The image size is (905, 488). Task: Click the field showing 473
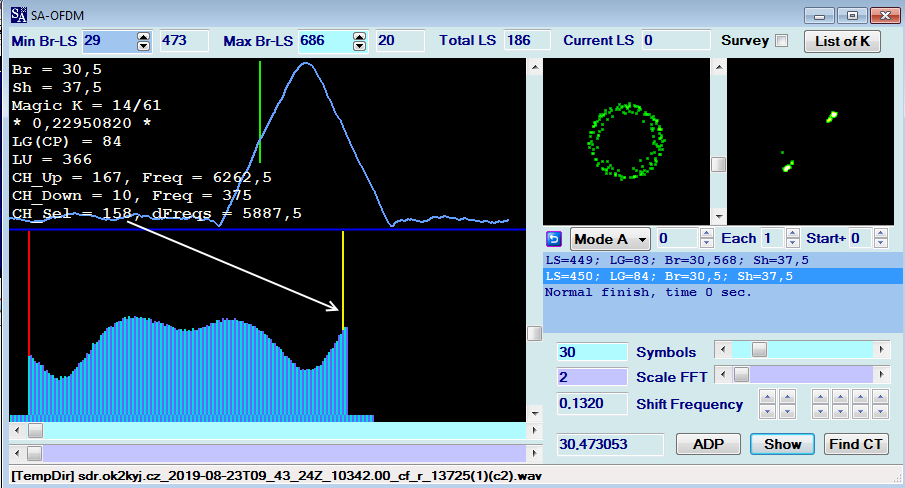pyautogui.click(x=184, y=41)
